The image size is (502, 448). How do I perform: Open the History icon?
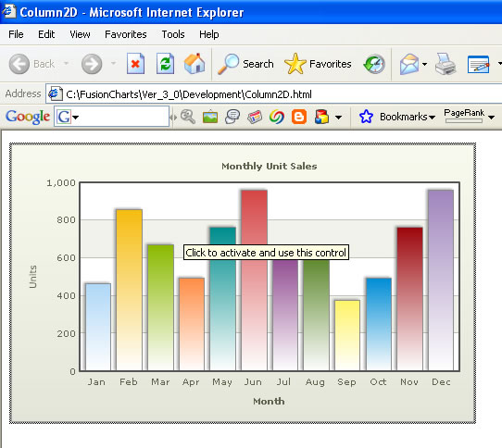(374, 64)
